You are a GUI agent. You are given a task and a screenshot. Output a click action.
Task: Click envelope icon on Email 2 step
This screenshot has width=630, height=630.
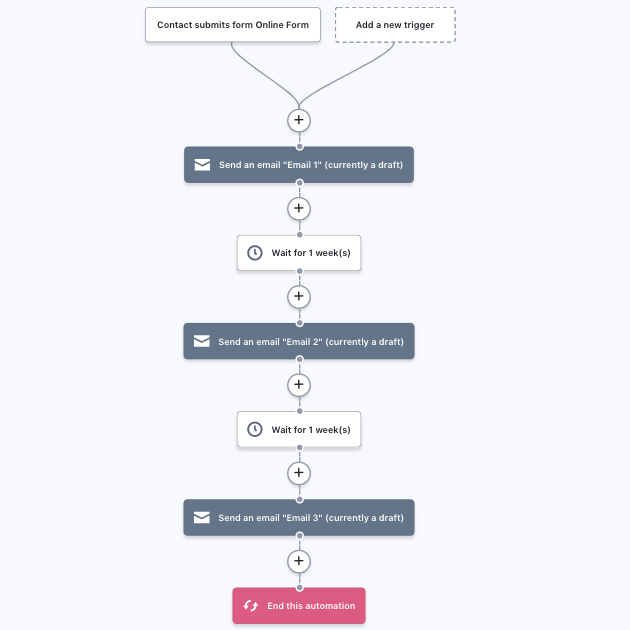(x=202, y=341)
